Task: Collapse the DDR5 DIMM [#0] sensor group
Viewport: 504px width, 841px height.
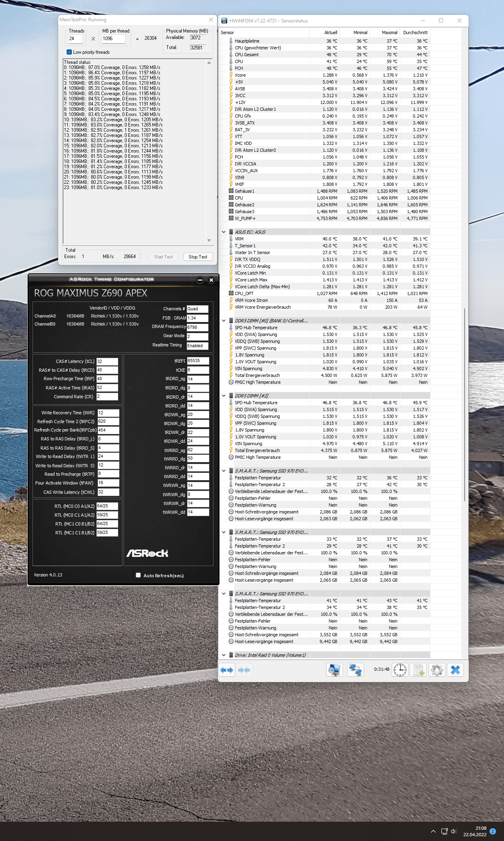Action: point(224,321)
